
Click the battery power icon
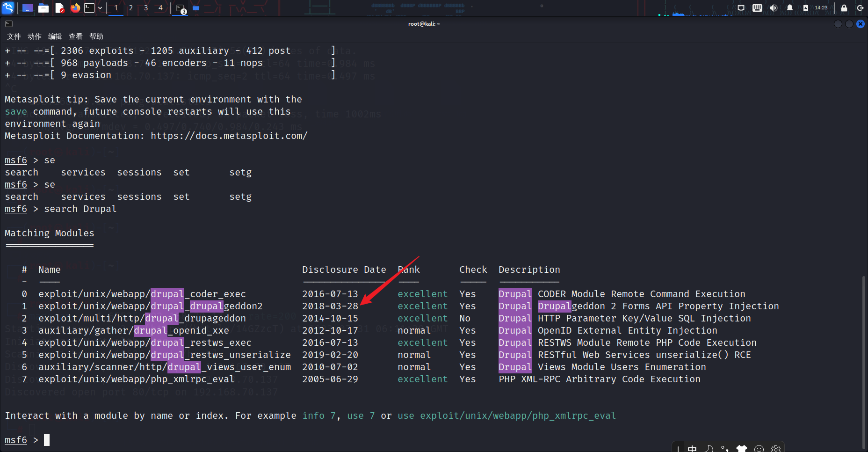point(806,8)
